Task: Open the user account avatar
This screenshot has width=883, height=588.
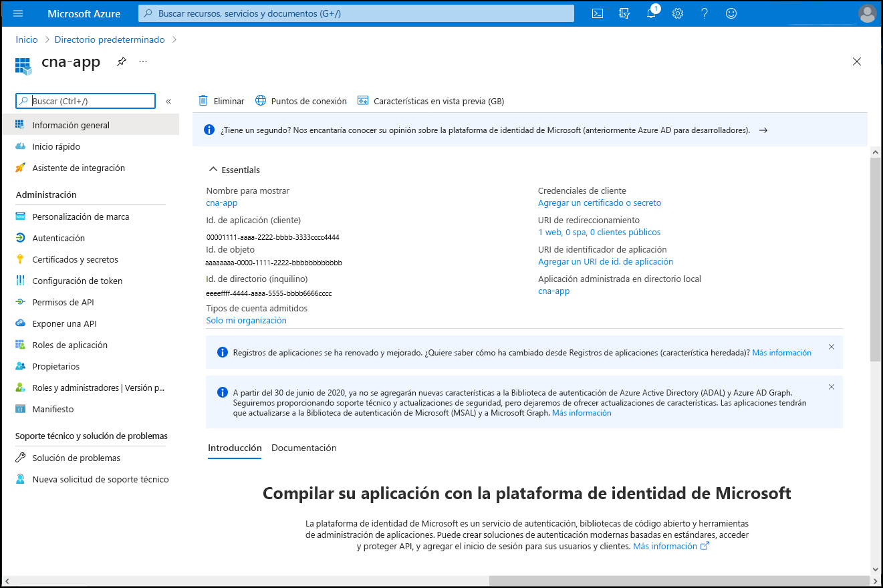Action: tap(867, 13)
